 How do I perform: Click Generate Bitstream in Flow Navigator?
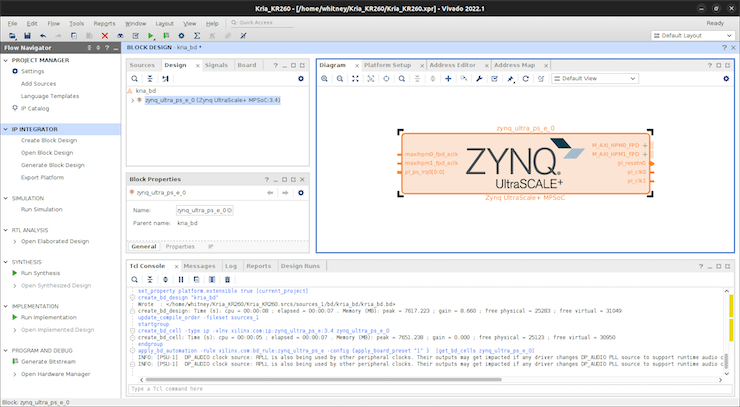tap(48, 362)
